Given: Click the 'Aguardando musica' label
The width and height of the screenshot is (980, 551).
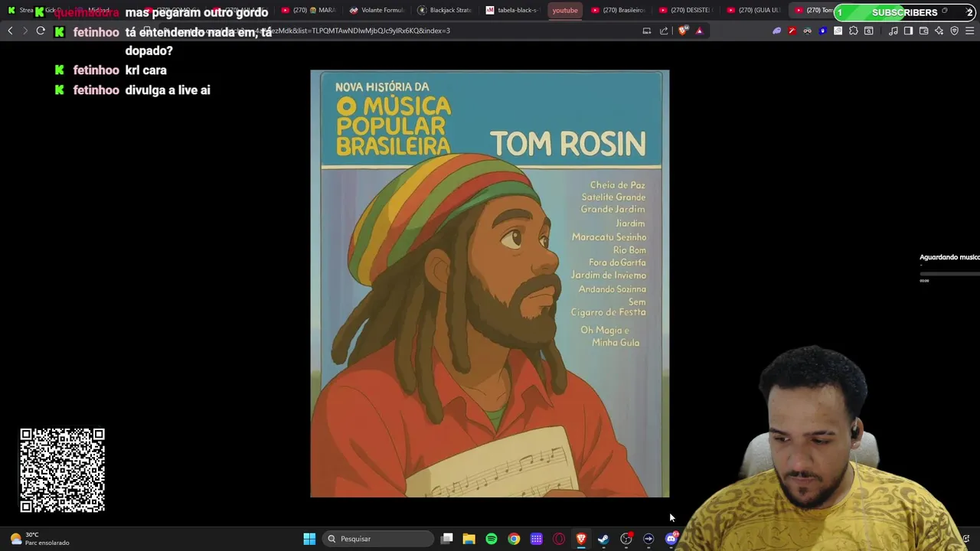Looking at the screenshot, I should pyautogui.click(x=949, y=257).
